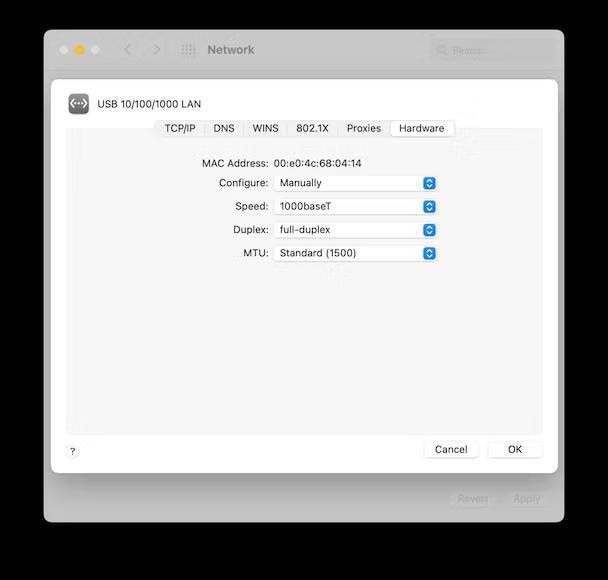Click the Cancel button
The height and width of the screenshot is (580, 608).
click(451, 449)
